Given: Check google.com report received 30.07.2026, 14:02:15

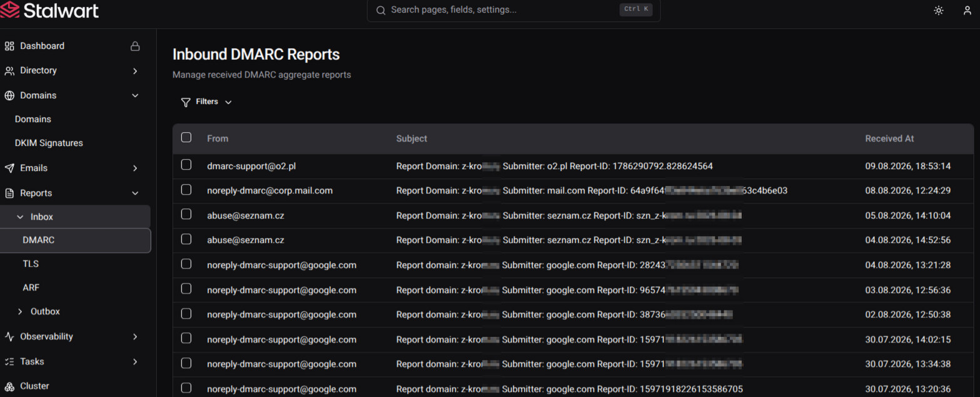Looking at the screenshot, I should click(186, 338).
